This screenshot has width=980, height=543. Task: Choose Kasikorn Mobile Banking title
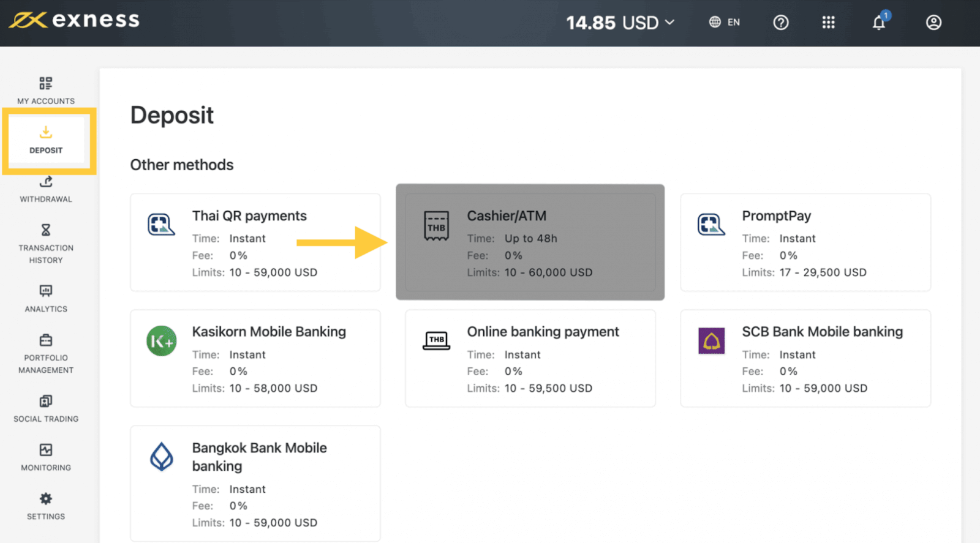tap(269, 331)
